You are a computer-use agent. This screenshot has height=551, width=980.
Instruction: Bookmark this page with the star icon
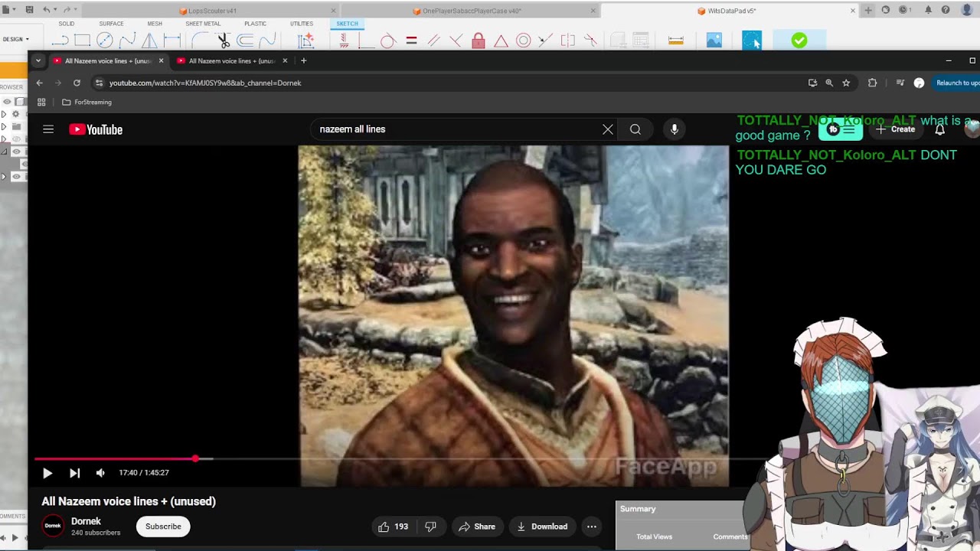846,83
